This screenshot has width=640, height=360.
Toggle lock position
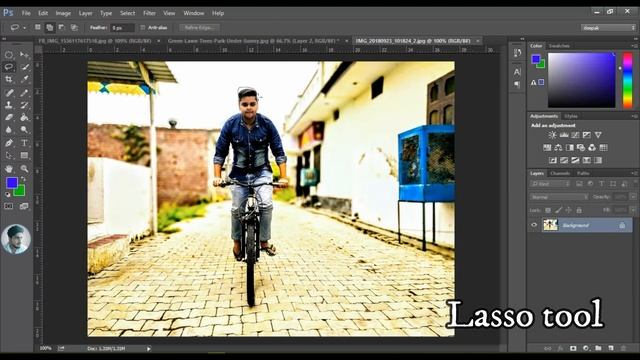pyautogui.click(x=569, y=210)
